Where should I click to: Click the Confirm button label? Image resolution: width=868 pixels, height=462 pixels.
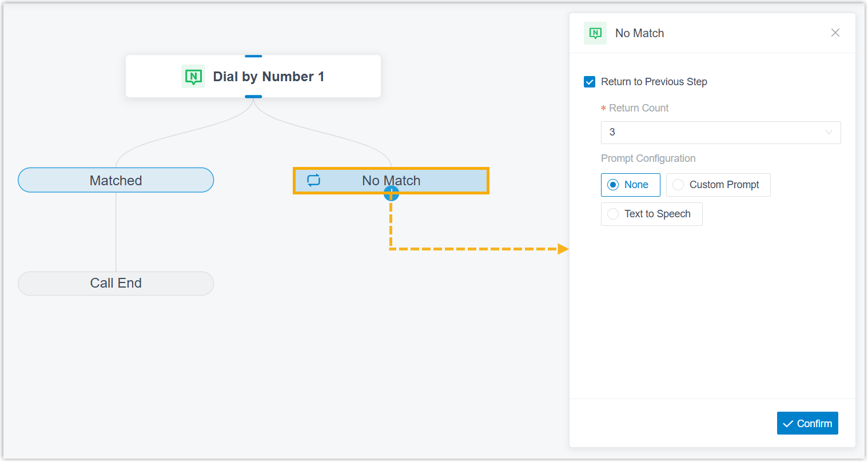[x=815, y=424]
